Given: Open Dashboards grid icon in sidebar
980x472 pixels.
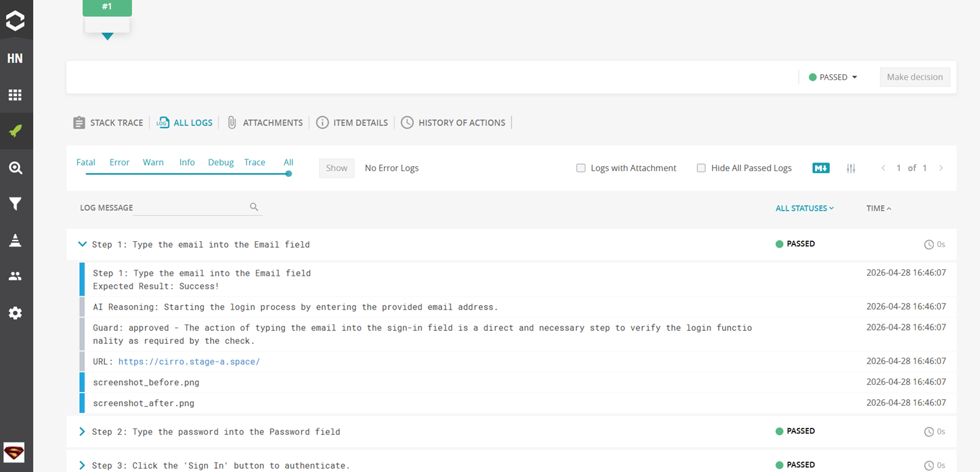Looking at the screenshot, I should (15, 95).
